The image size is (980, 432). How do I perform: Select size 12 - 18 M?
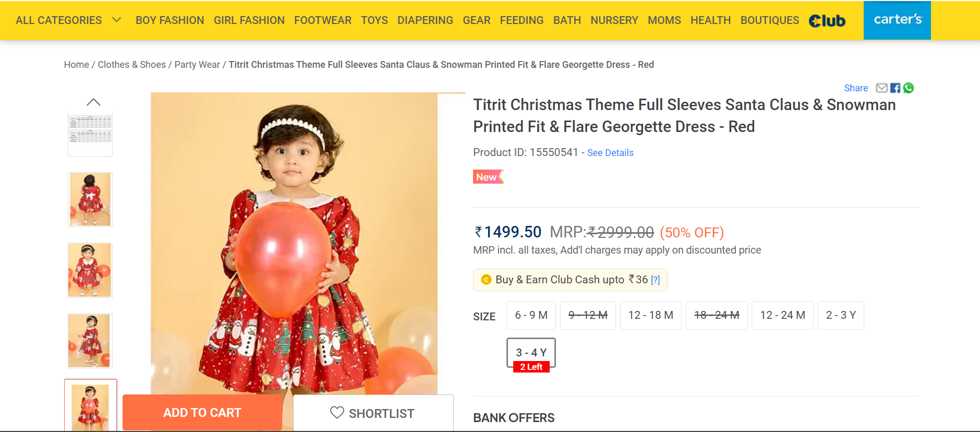[650, 315]
